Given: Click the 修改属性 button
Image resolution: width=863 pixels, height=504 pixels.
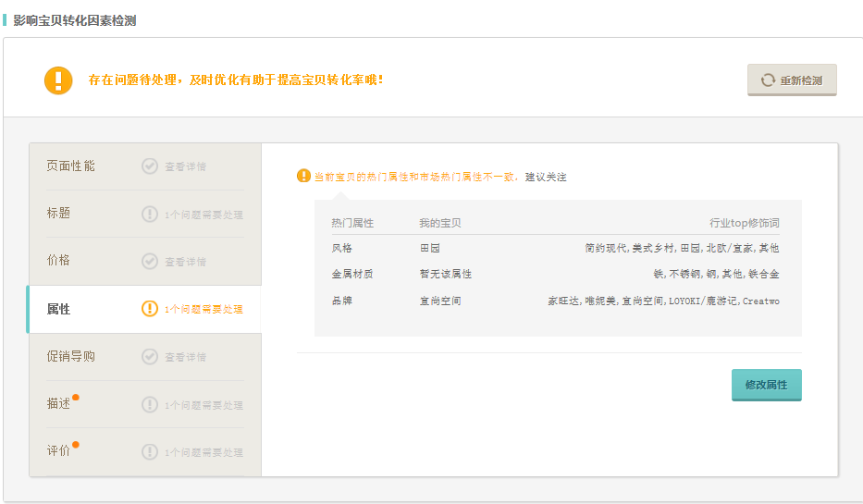Looking at the screenshot, I should point(766,385).
